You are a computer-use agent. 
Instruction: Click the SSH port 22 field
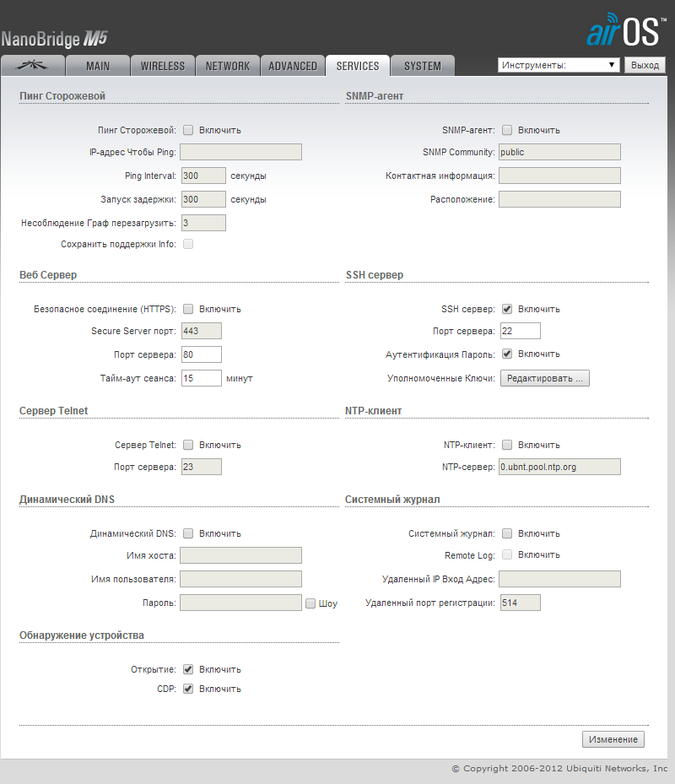(x=521, y=331)
